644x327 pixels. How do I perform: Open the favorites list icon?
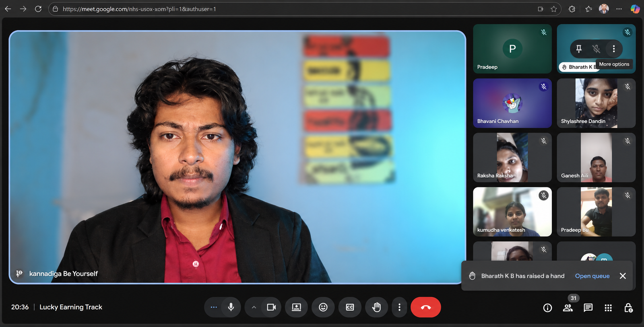589,9
